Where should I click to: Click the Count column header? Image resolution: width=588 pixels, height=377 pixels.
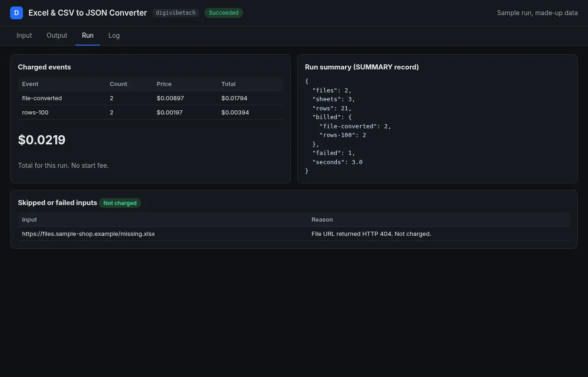(x=119, y=84)
